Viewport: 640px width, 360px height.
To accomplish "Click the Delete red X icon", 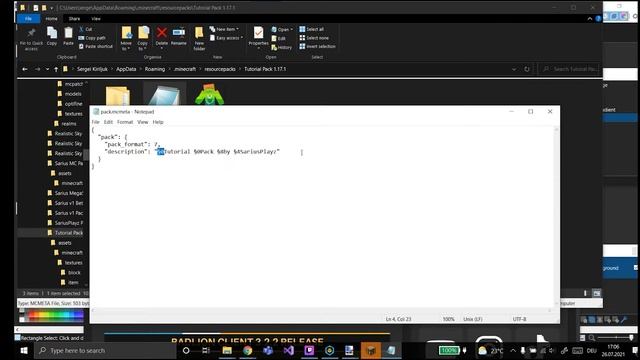I will pyautogui.click(x=162, y=33).
